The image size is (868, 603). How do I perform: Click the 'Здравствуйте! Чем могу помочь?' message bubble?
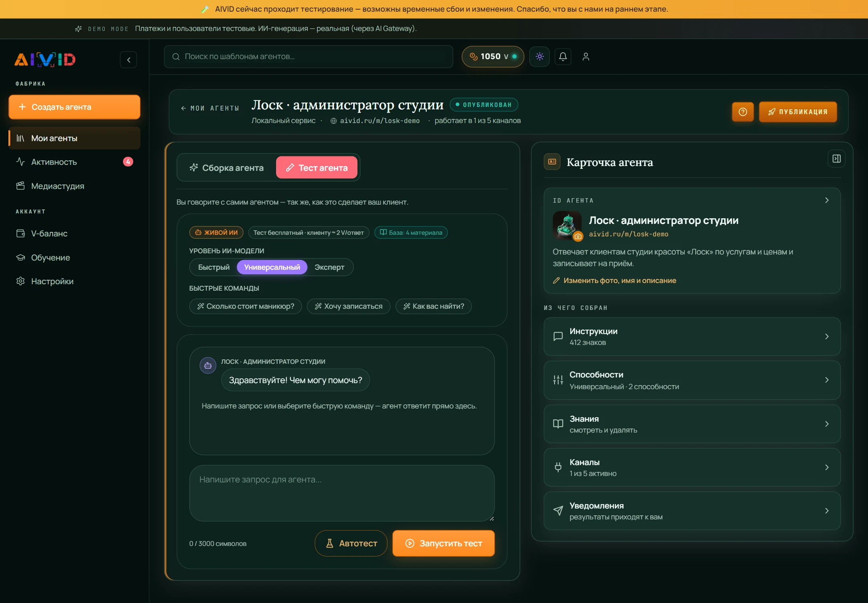click(x=295, y=380)
